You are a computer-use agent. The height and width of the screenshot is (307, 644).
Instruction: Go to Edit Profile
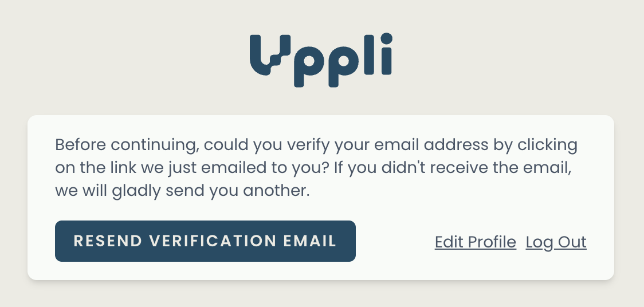pos(475,242)
